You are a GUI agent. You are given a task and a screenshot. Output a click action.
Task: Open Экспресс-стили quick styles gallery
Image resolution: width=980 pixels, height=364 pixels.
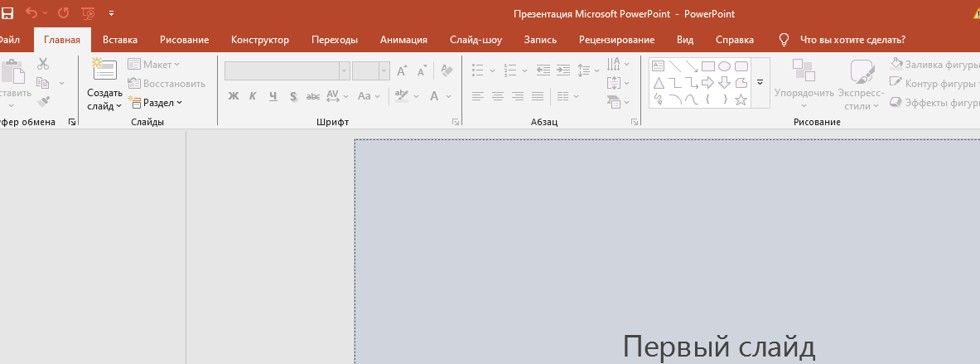coord(862,85)
